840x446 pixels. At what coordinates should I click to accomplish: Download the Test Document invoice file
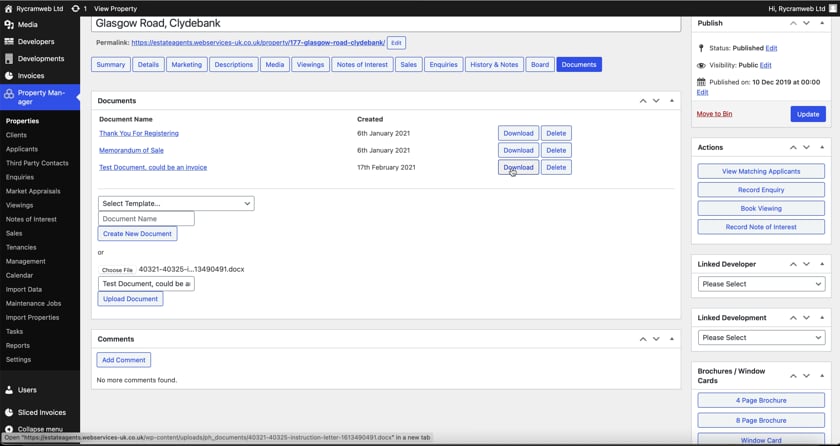coord(519,168)
